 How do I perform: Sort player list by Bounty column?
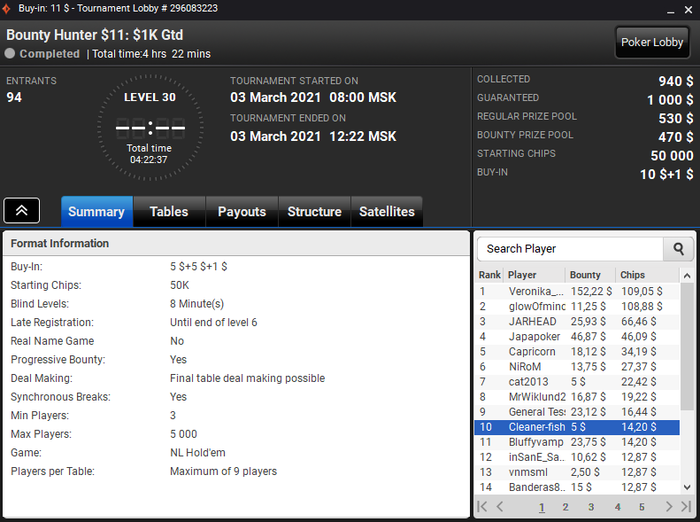591,275
